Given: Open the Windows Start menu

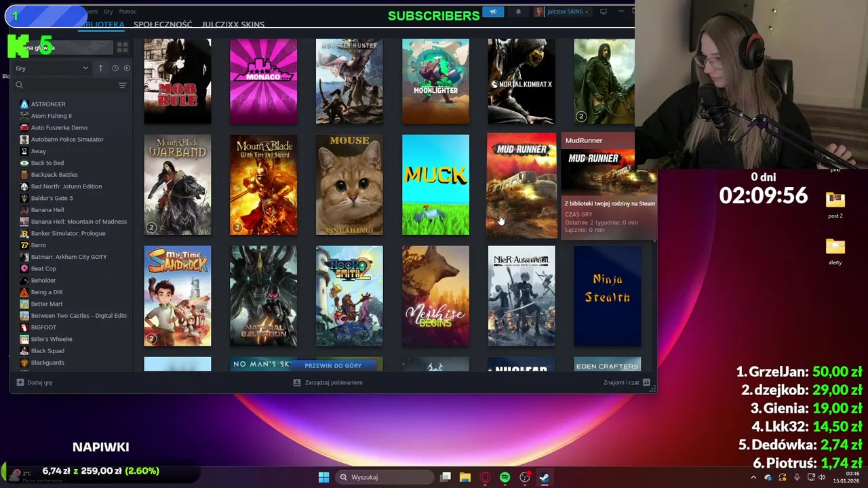Looking at the screenshot, I should click(323, 477).
